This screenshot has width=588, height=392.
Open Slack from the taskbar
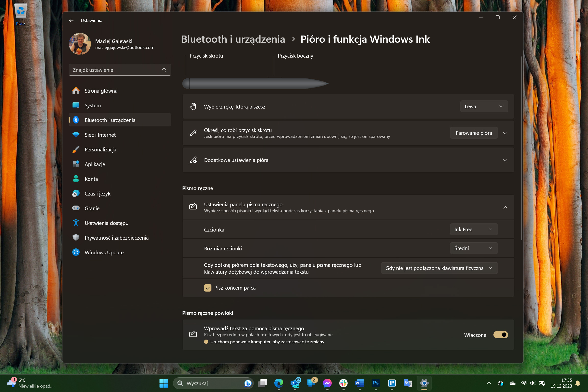pyautogui.click(x=343, y=383)
